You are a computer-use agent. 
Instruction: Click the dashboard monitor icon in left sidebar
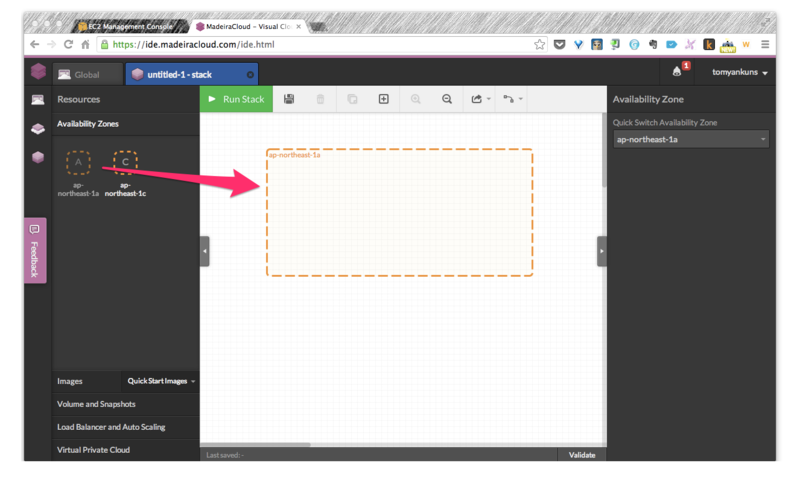point(38,99)
